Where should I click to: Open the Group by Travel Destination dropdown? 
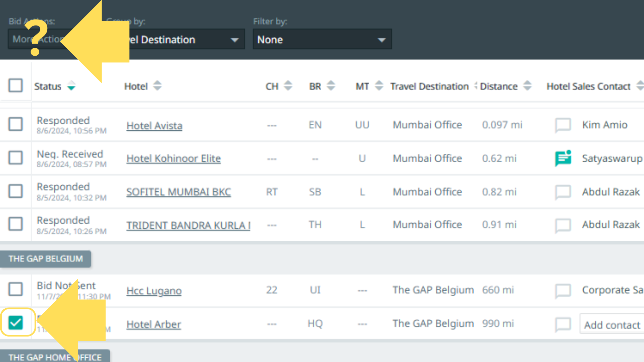tap(188, 40)
